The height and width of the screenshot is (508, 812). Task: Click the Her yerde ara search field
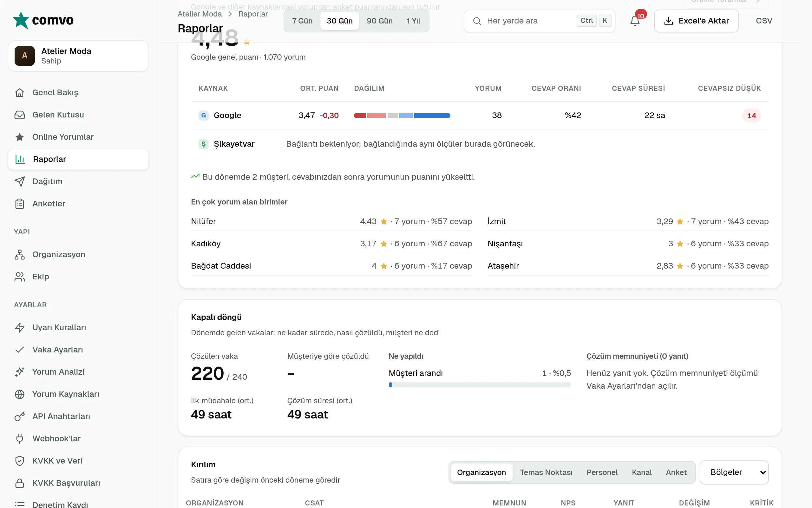pos(540,21)
